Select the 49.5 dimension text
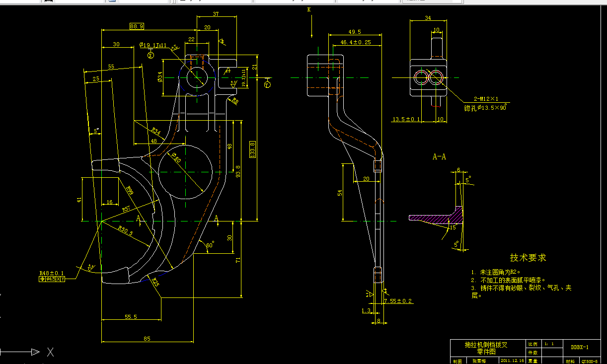 [x=355, y=31]
